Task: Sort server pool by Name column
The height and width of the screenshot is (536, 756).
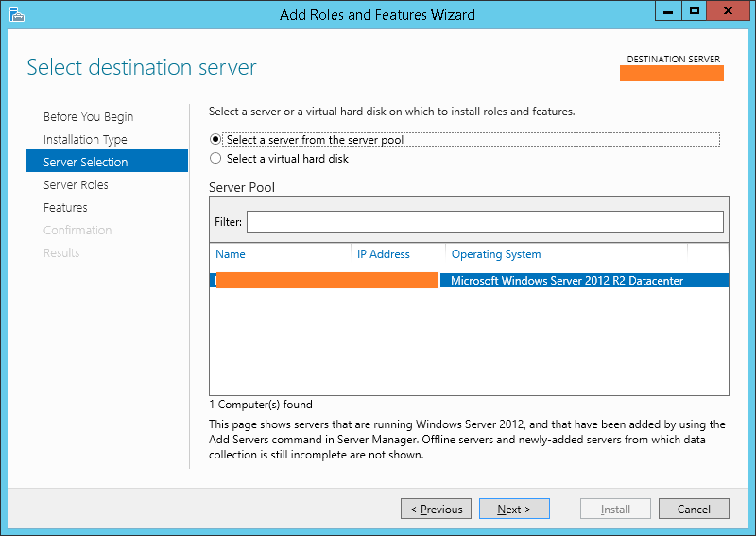Action: click(231, 254)
